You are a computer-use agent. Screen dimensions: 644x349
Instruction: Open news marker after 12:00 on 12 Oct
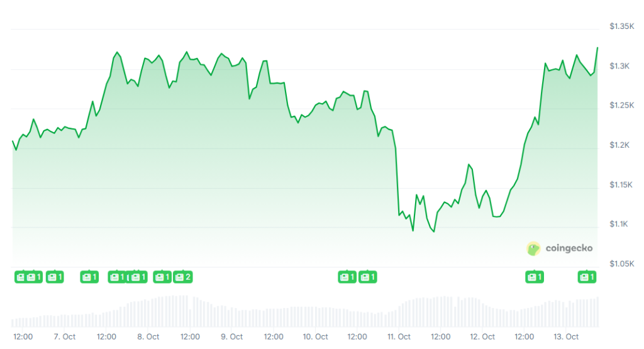pos(535,277)
